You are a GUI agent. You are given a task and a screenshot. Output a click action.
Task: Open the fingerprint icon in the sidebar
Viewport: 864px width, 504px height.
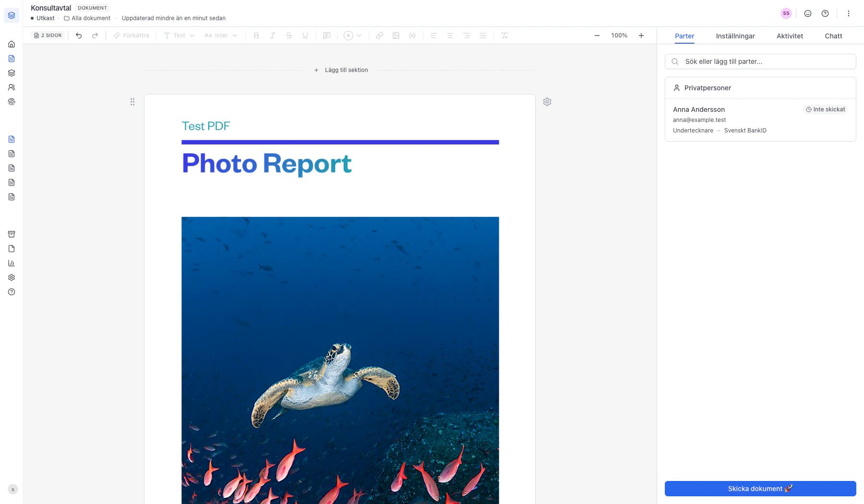[12, 102]
